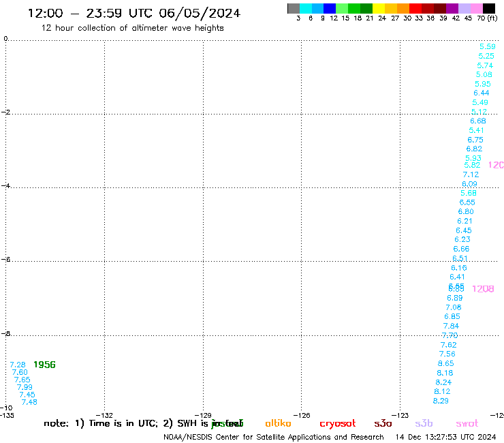The height and width of the screenshot is (443, 504).
Task: Select the 5.41 wave height value
Action: click(x=476, y=130)
